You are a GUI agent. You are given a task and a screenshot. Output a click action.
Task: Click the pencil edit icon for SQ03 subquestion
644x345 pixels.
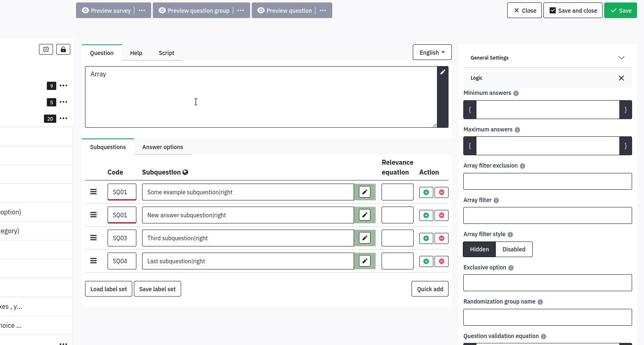364,238
